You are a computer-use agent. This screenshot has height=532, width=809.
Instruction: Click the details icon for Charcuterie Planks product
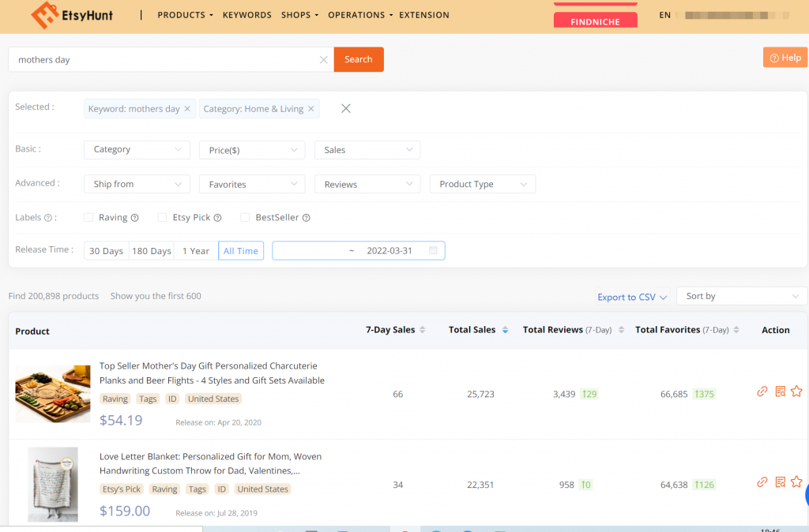(780, 392)
